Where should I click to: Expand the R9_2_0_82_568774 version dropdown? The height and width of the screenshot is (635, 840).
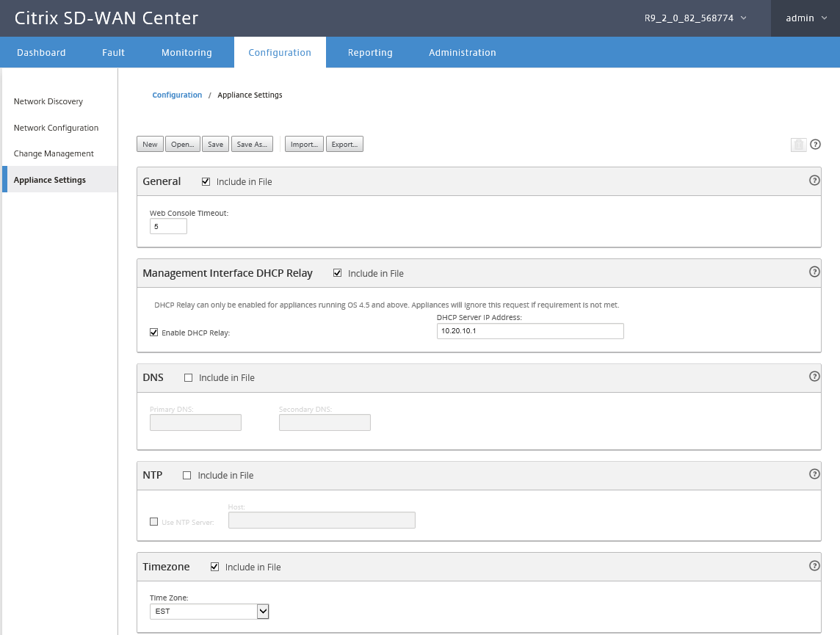(x=695, y=18)
